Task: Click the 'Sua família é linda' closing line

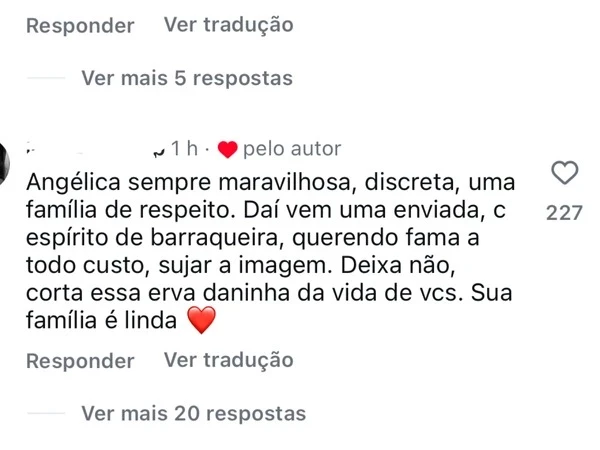Action: [x=98, y=321]
